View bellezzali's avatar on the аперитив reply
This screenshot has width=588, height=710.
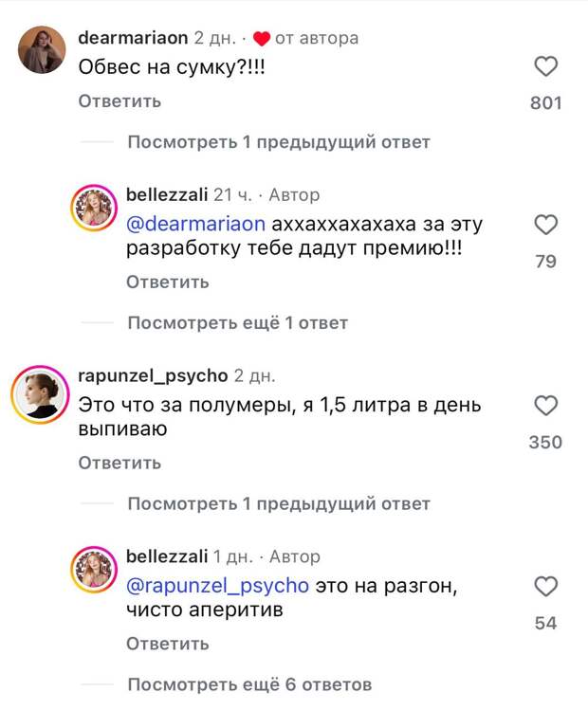(94, 569)
